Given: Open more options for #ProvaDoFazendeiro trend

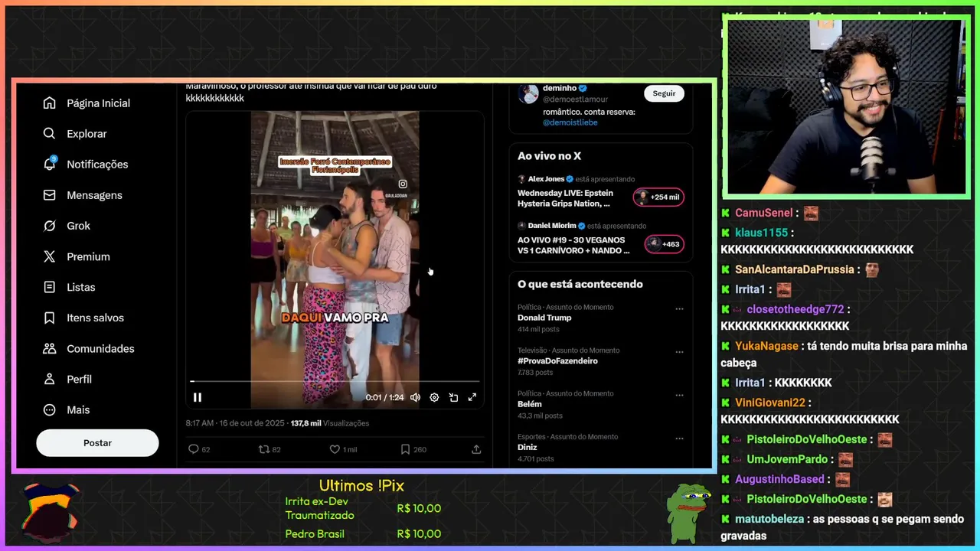Looking at the screenshot, I should 679,352.
